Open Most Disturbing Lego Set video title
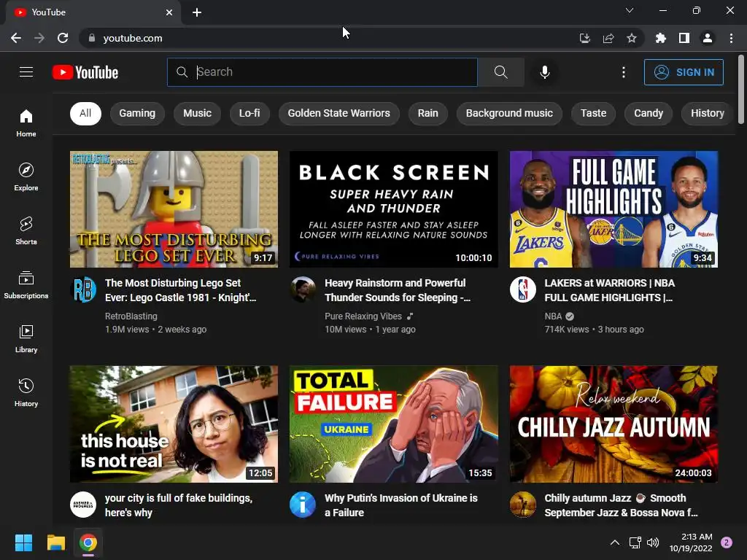747x560 pixels. (181, 290)
